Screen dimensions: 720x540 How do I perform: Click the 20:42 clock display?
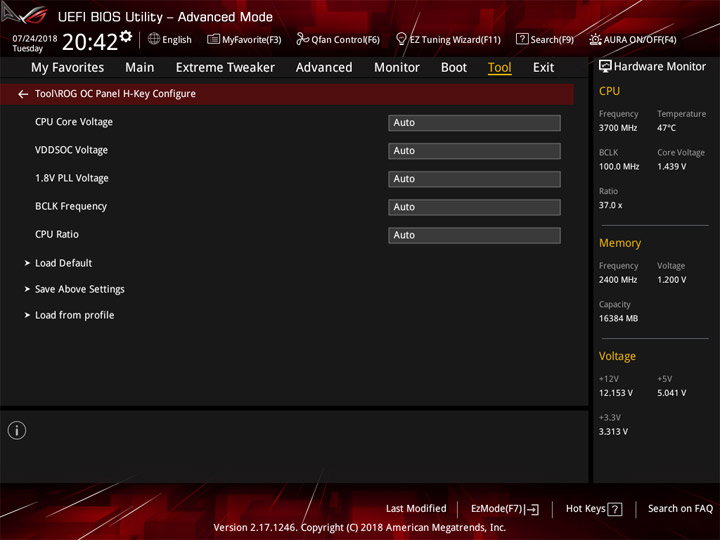point(90,42)
